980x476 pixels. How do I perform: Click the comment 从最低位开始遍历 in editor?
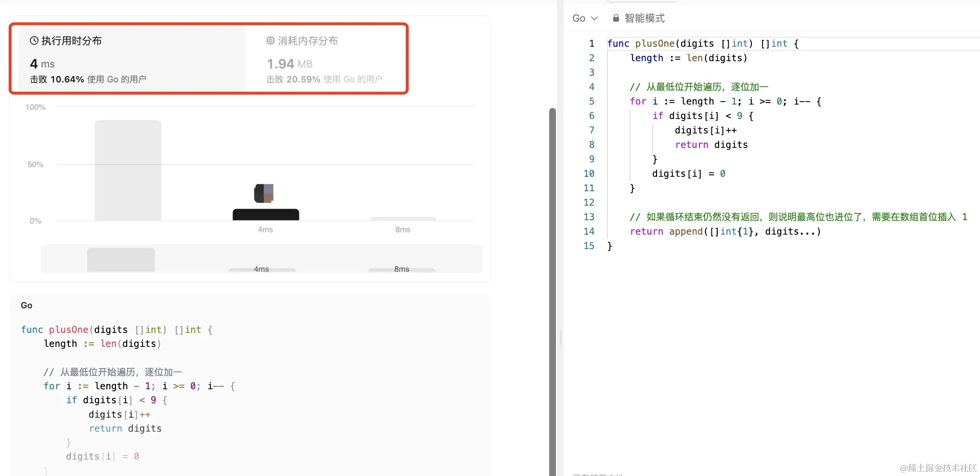tap(699, 87)
